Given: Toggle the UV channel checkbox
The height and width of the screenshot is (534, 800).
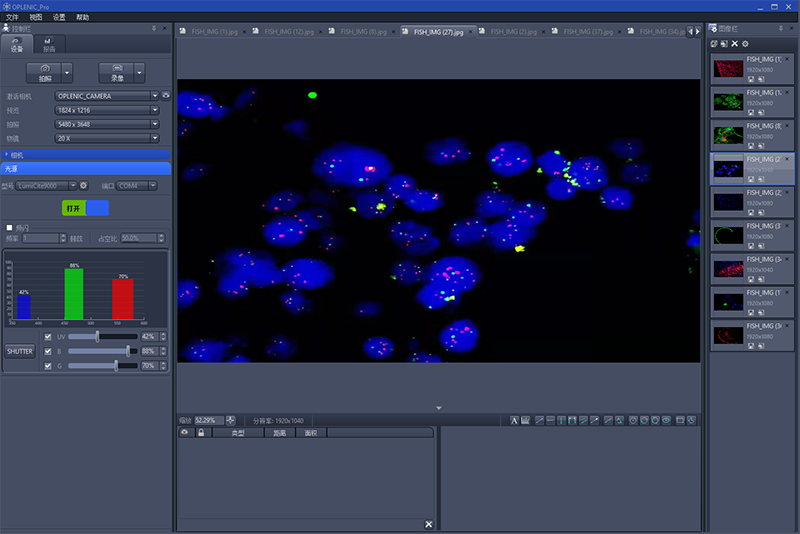Looking at the screenshot, I should tap(48, 337).
